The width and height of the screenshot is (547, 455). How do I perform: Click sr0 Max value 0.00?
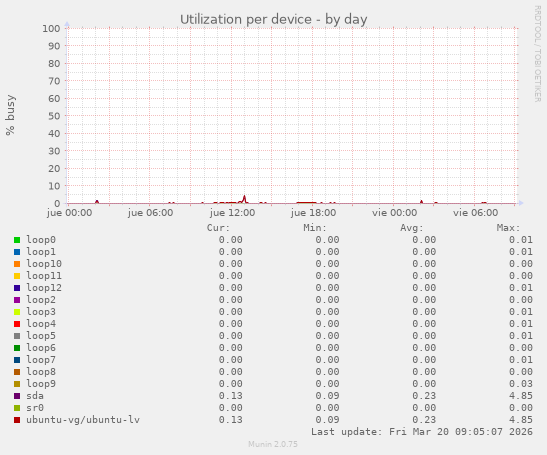click(x=521, y=408)
